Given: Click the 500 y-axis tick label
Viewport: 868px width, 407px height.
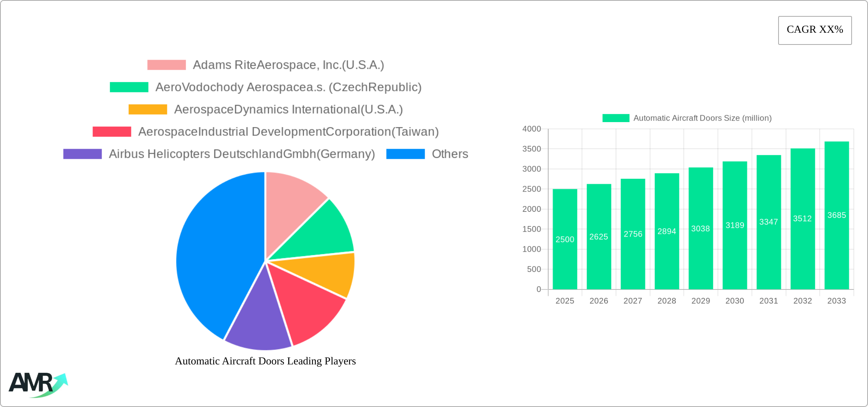Looking at the screenshot, I should point(534,269).
